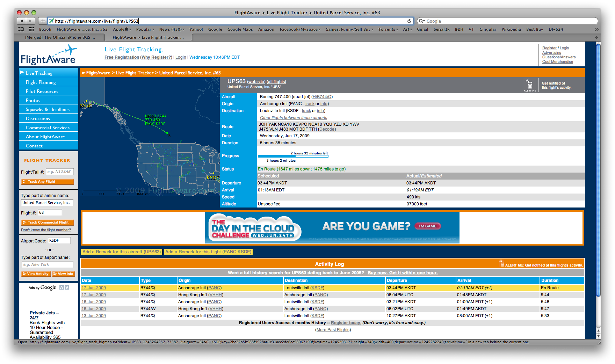Open Discussions in the sidebar
The height and width of the screenshot is (364, 615).
click(x=49, y=118)
